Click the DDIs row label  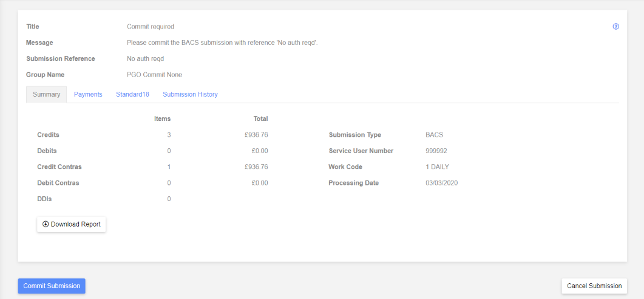tap(44, 199)
